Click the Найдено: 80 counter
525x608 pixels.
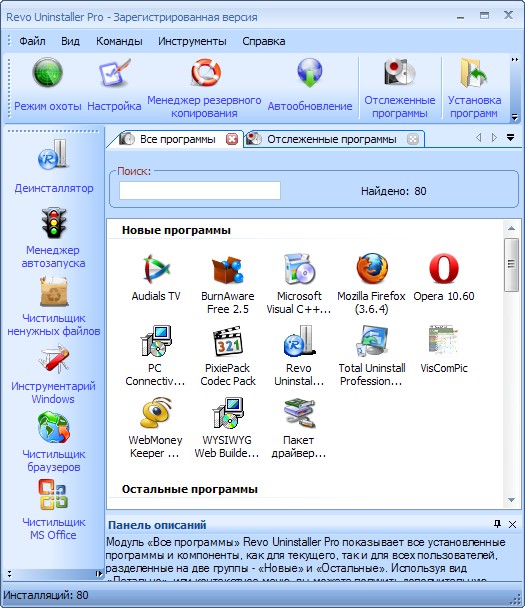point(393,191)
